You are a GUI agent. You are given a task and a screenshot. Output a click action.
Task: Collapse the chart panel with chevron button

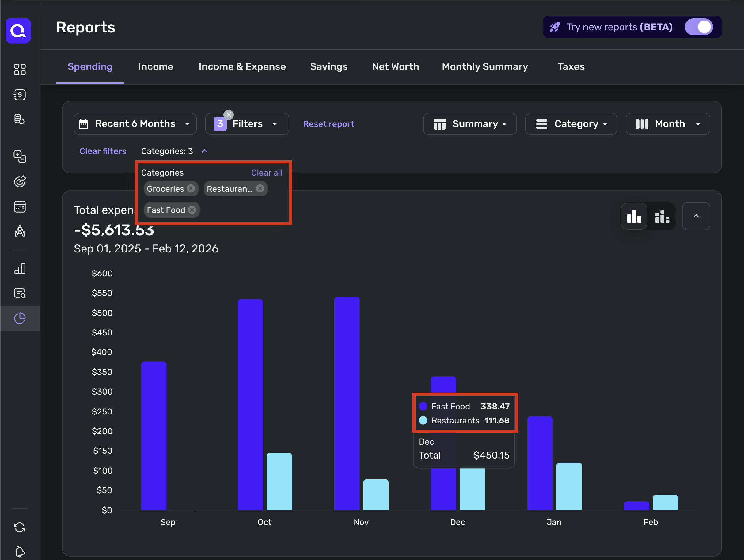click(x=696, y=217)
